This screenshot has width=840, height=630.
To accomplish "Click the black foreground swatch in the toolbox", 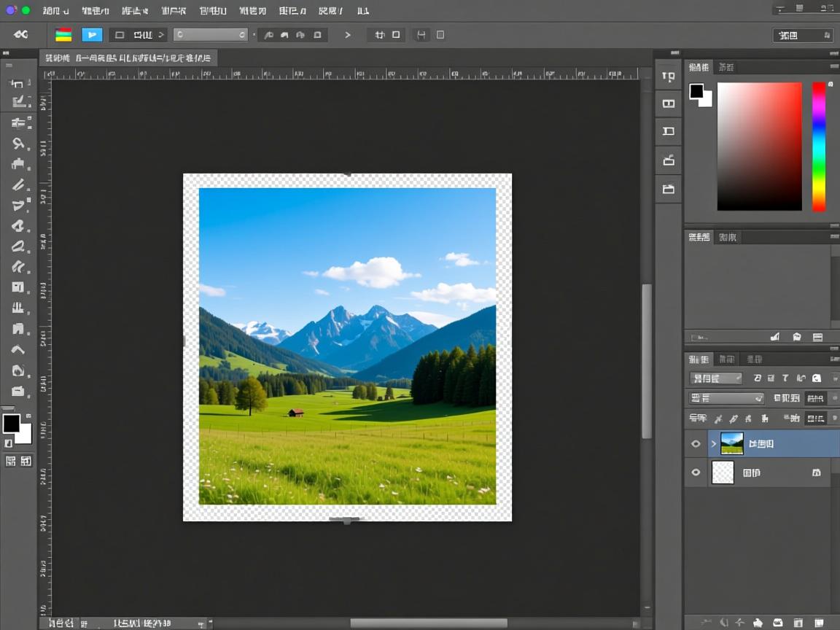I will click(x=12, y=423).
